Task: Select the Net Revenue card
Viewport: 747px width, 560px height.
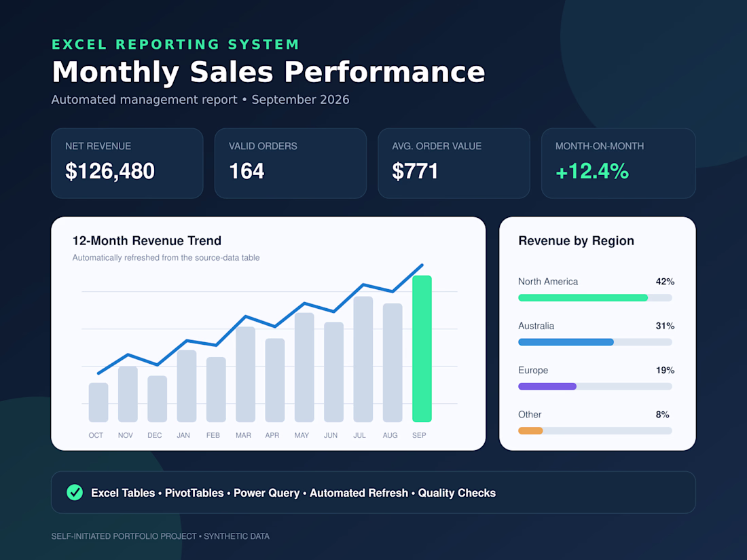Action: tap(127, 164)
